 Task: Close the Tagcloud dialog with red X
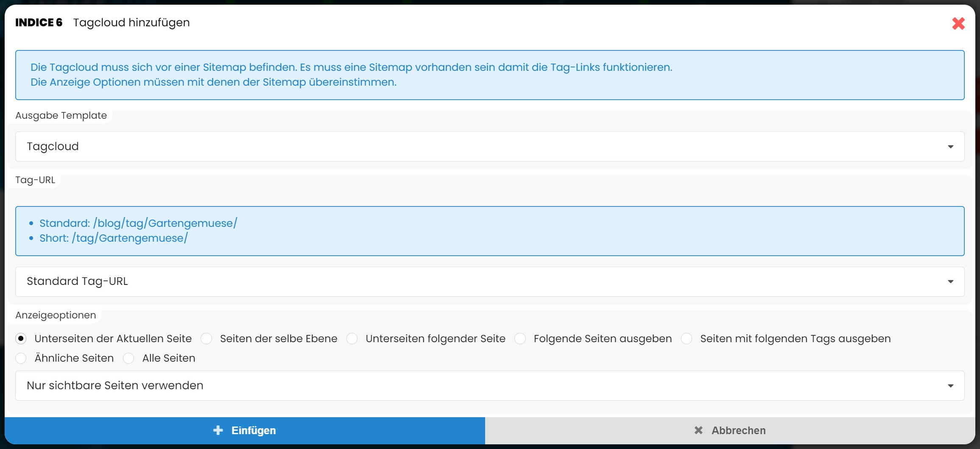[958, 23]
